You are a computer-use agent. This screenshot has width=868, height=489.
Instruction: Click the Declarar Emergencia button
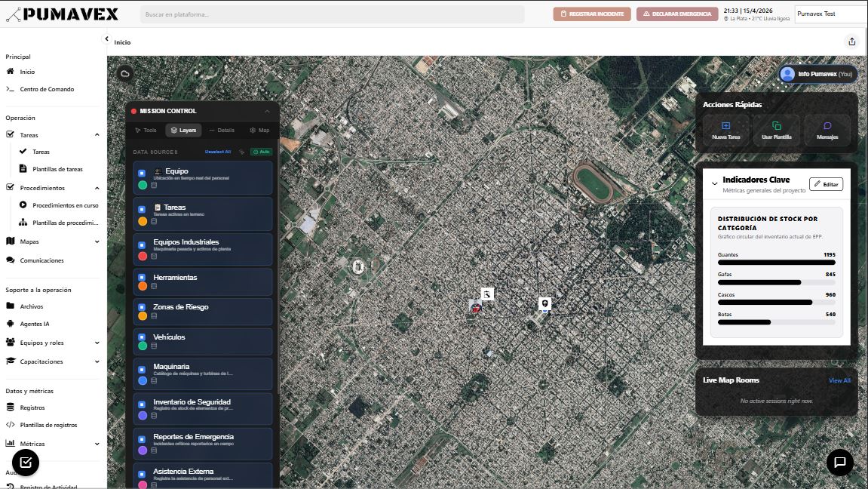(677, 14)
